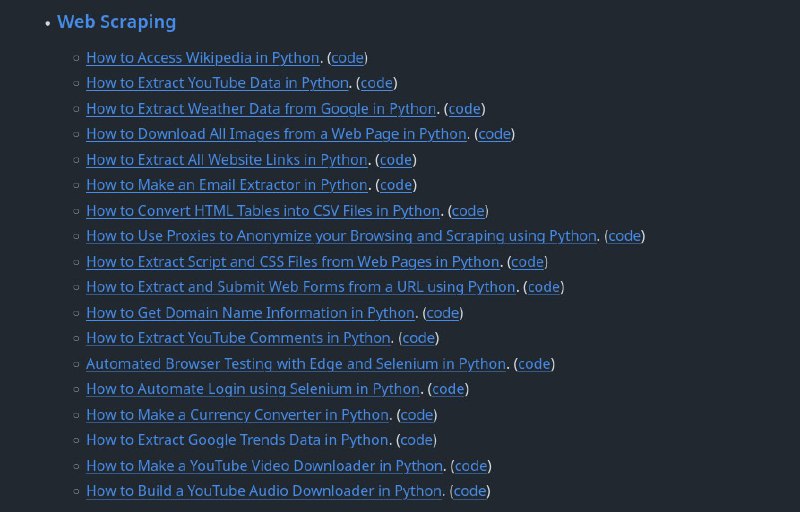800x512 pixels.
Task: Open Automated Browser Testing with Edge and Selenium
Action: coord(296,364)
